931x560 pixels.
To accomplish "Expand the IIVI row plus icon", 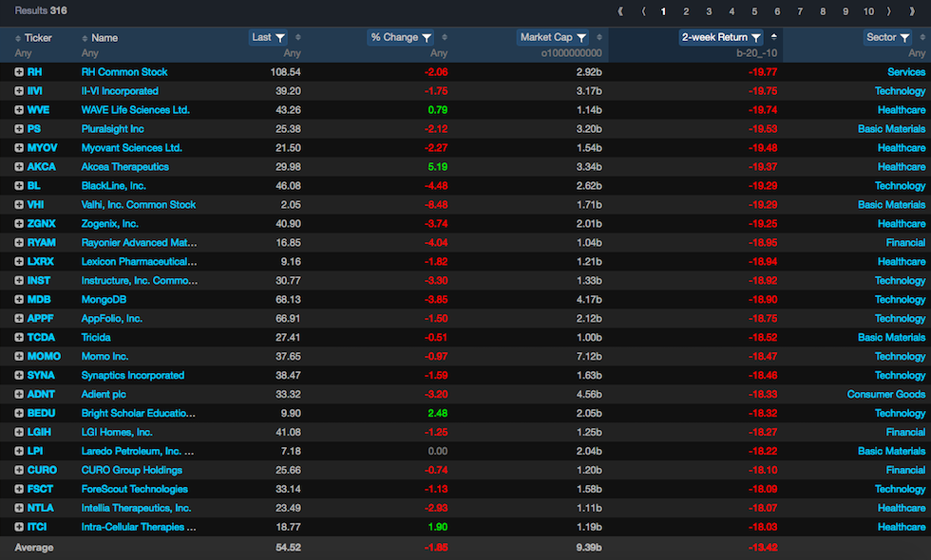I will [x=19, y=91].
